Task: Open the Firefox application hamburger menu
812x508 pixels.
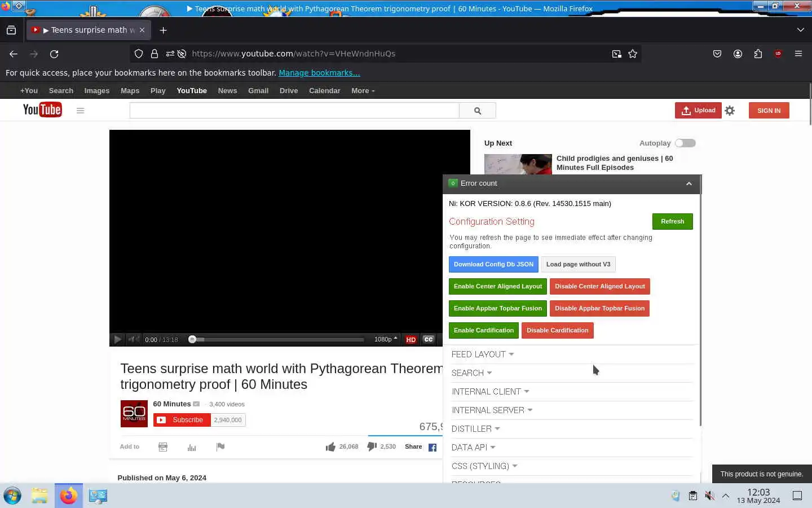Action: click(x=798, y=54)
